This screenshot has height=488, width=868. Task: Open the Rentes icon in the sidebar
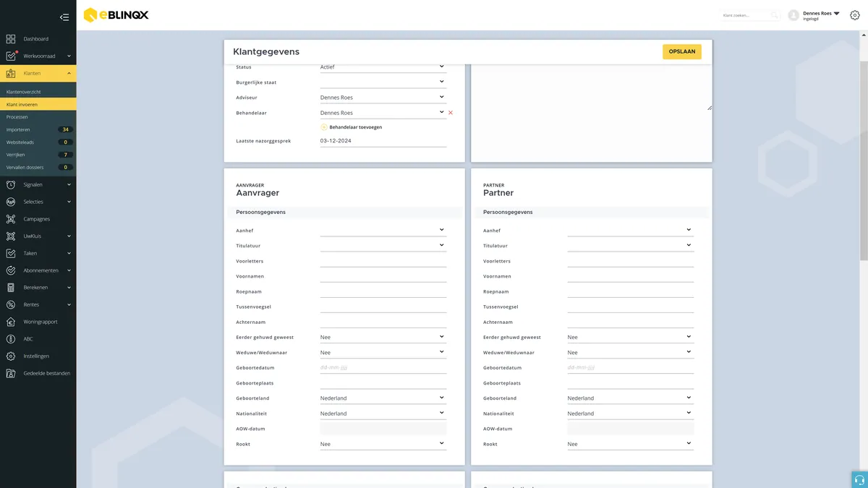[11, 304]
